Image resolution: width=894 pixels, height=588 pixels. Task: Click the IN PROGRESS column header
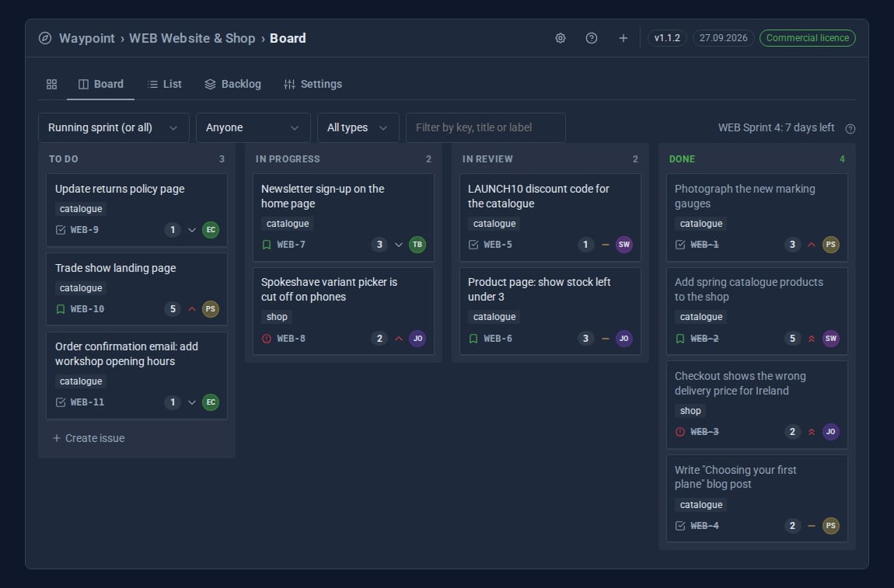(288, 159)
